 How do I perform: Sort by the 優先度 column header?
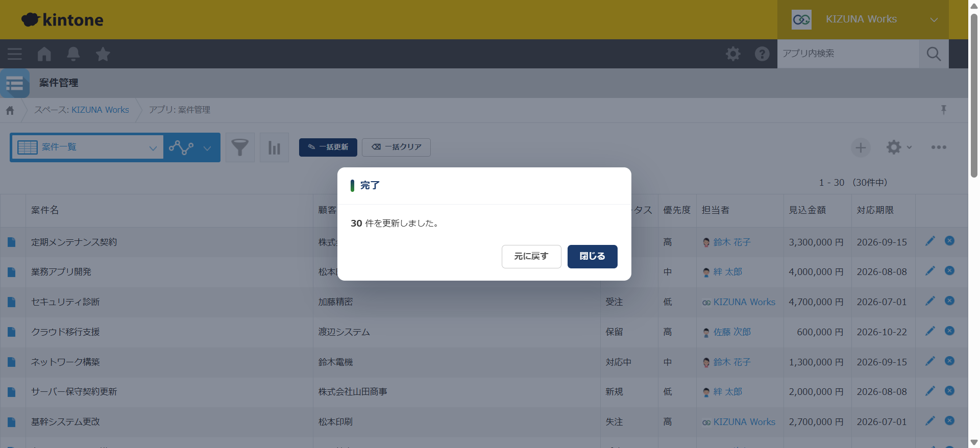[x=677, y=210]
